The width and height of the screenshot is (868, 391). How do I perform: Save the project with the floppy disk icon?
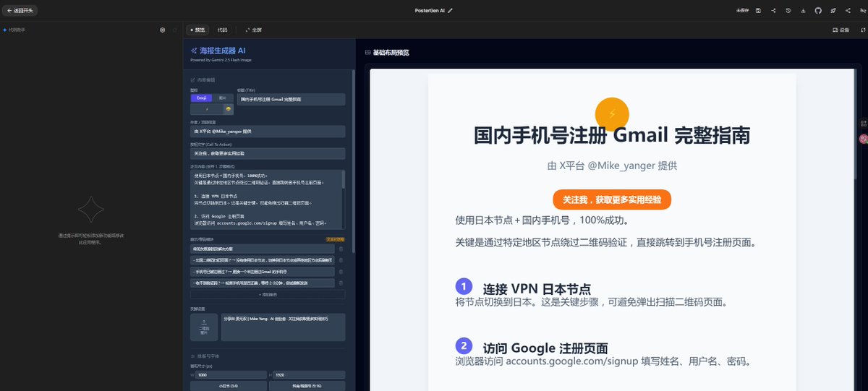click(x=758, y=11)
